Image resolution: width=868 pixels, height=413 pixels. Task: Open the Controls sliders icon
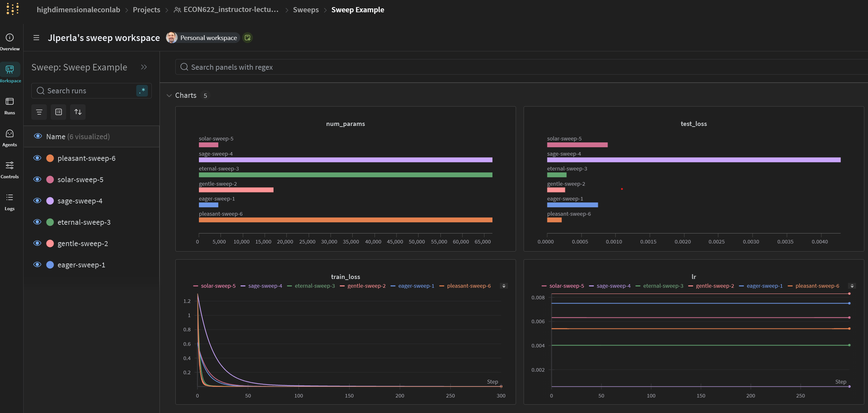(x=9, y=165)
